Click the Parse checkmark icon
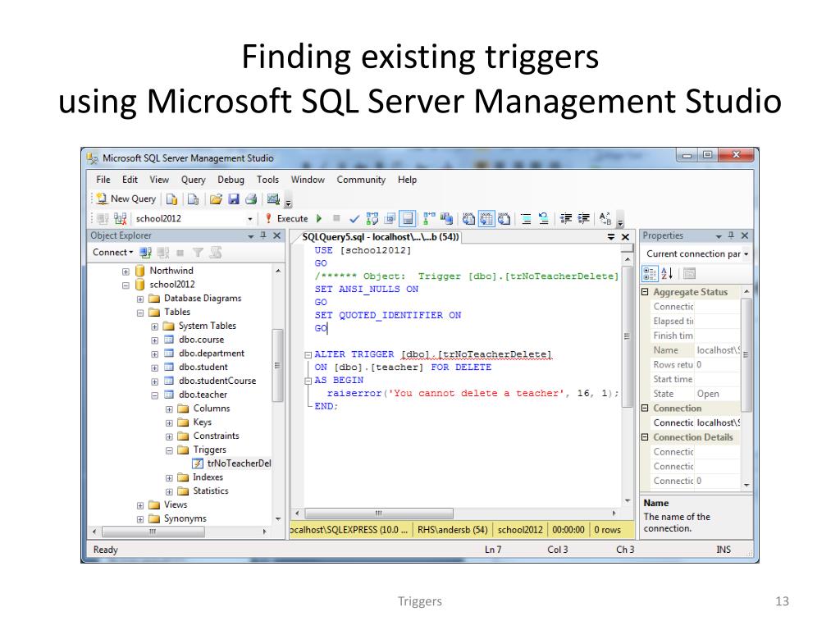Image resolution: width=840 pixels, height=630 pixels. (354, 218)
